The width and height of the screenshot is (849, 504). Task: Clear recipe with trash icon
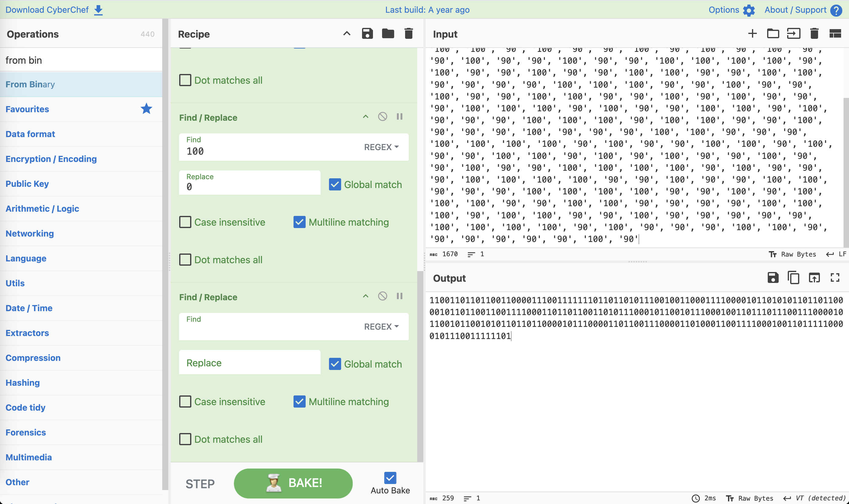pos(408,34)
